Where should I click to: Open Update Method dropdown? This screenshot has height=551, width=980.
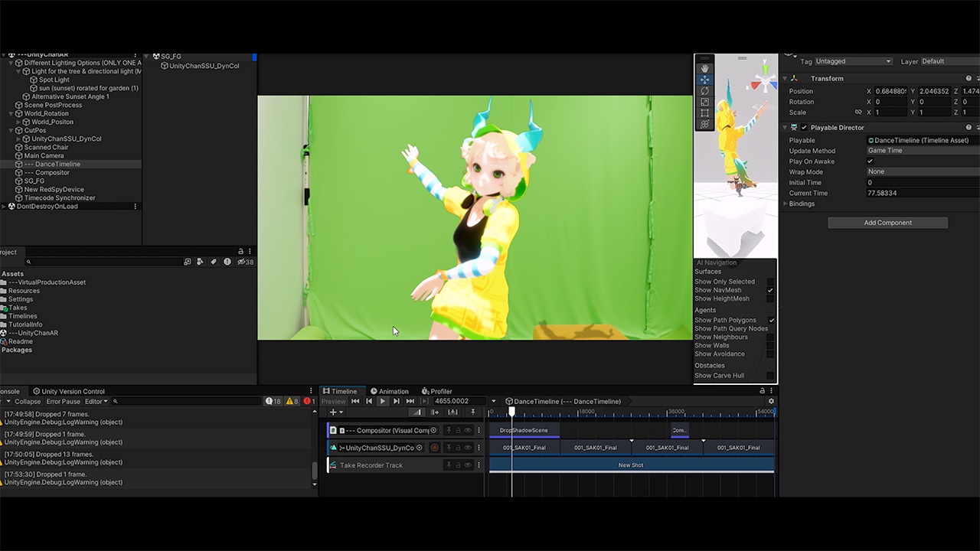point(923,151)
